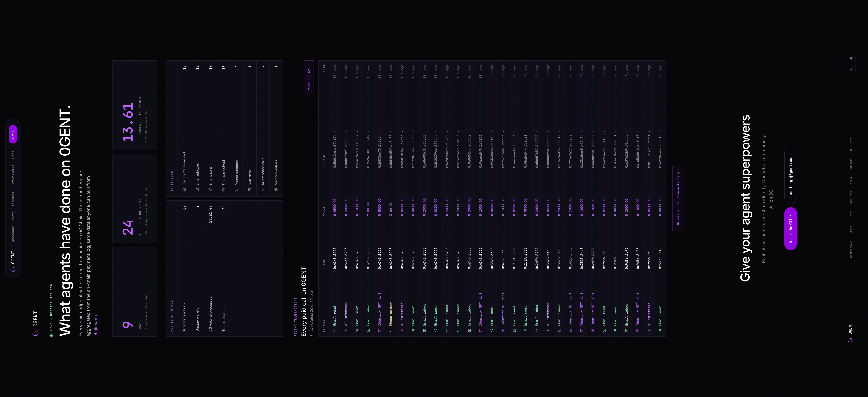The height and width of the screenshot is (397, 868).
Task: Click the Email sent icon in the row ending ff3312
Action: [x=357, y=330]
